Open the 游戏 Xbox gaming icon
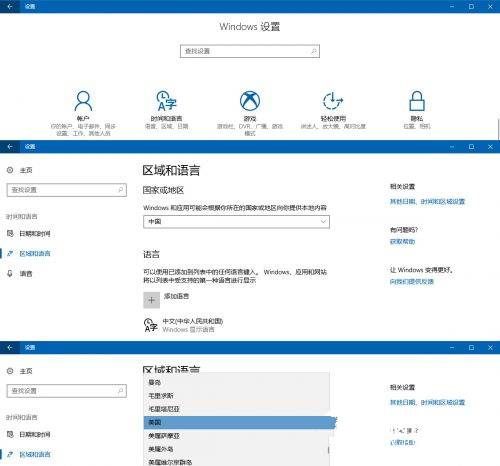This screenshot has width=500, height=466. tap(250, 101)
